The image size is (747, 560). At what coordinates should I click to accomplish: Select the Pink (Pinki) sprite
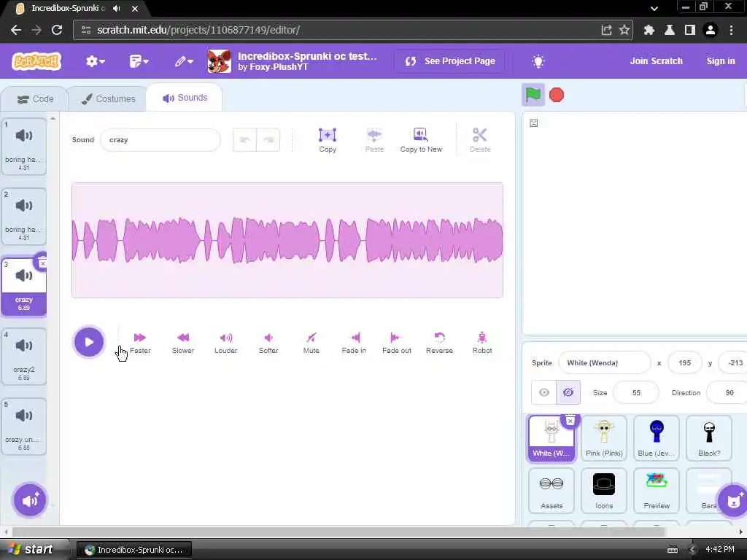(604, 437)
